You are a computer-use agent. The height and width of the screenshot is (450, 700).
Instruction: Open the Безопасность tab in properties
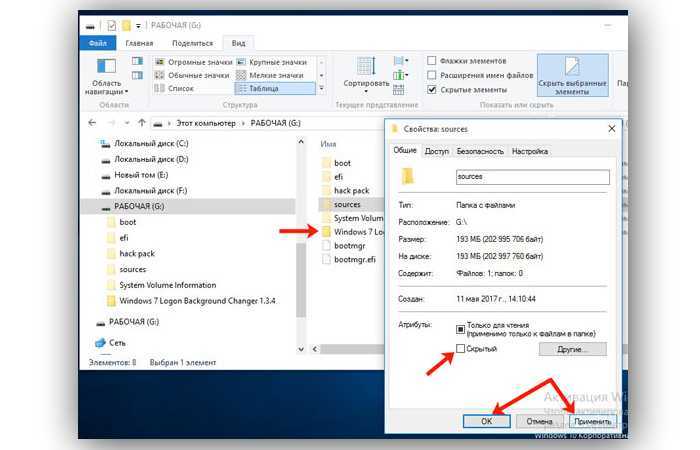coord(480,151)
